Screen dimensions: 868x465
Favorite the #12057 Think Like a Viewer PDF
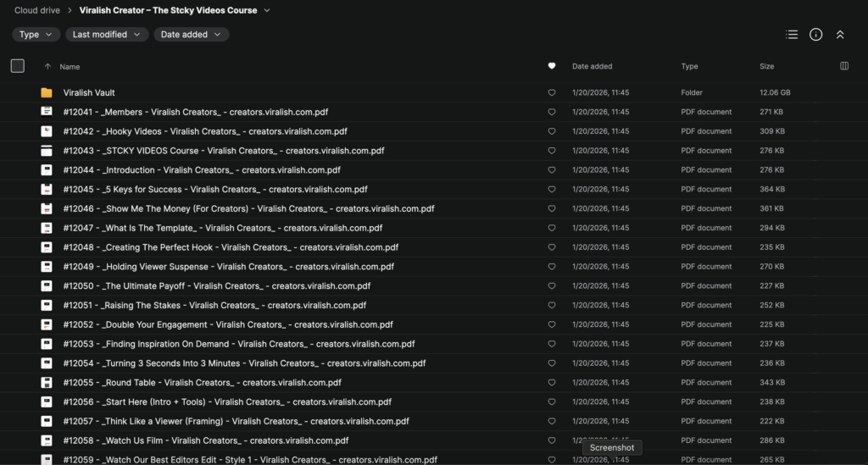coord(551,421)
